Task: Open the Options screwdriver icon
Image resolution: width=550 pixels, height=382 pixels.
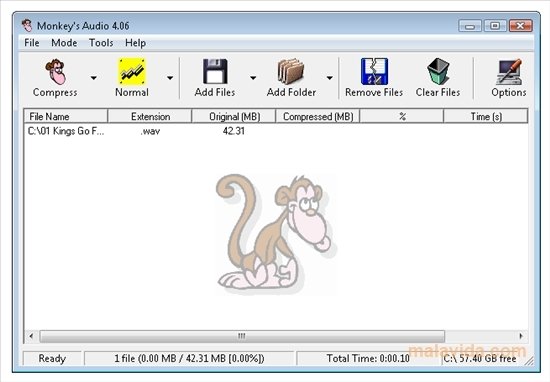Action: [x=509, y=72]
